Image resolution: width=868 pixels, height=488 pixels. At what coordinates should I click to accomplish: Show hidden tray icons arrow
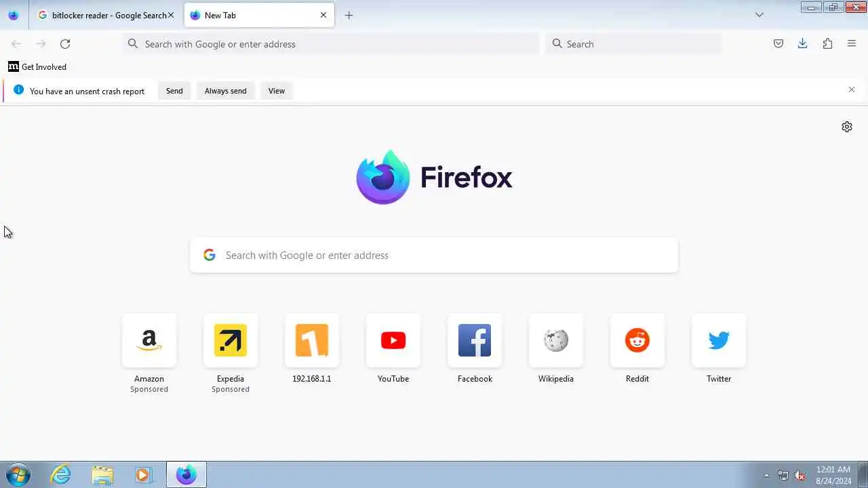tap(767, 475)
